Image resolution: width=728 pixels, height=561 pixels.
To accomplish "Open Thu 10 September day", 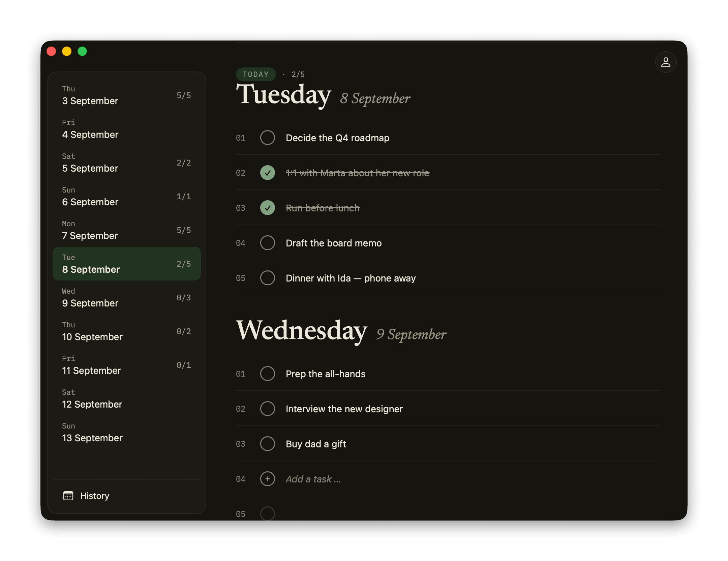I will 127,331.
